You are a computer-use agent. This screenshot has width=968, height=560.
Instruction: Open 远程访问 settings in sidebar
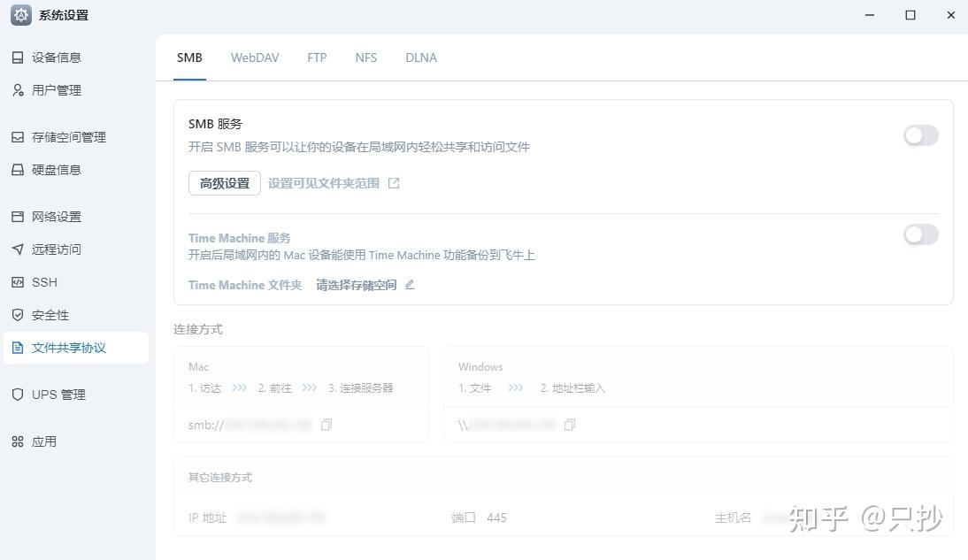click(57, 249)
